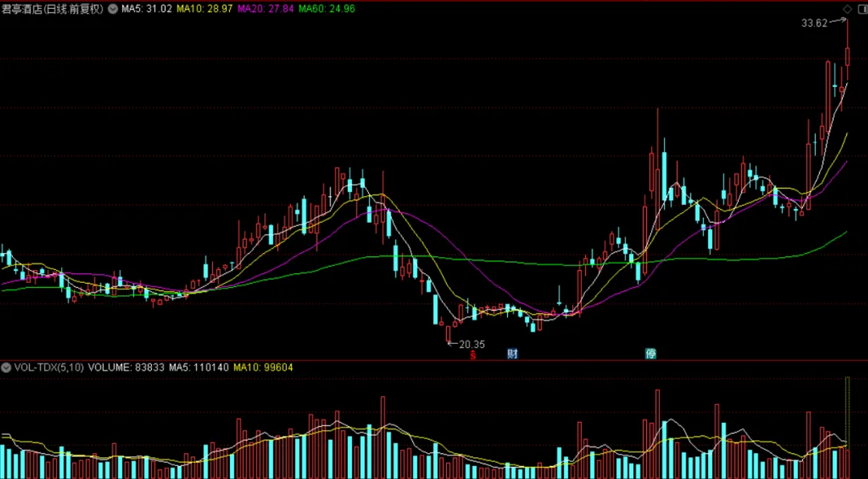This screenshot has width=868, height=479.
Task: Click the MA10: 28.97 label
Action: coord(205,9)
